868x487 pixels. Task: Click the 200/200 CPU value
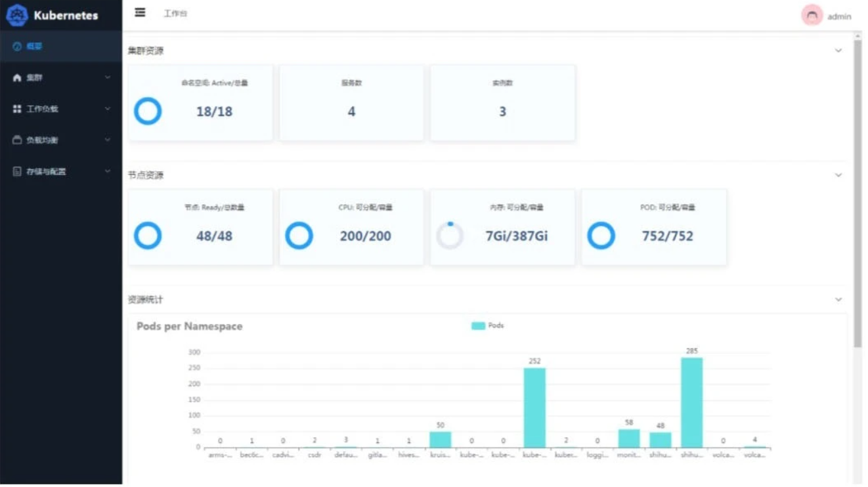click(365, 236)
